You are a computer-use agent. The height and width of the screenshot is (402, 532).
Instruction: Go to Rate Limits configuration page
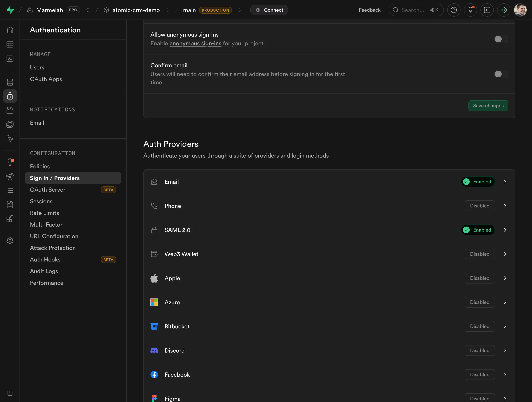(44, 213)
